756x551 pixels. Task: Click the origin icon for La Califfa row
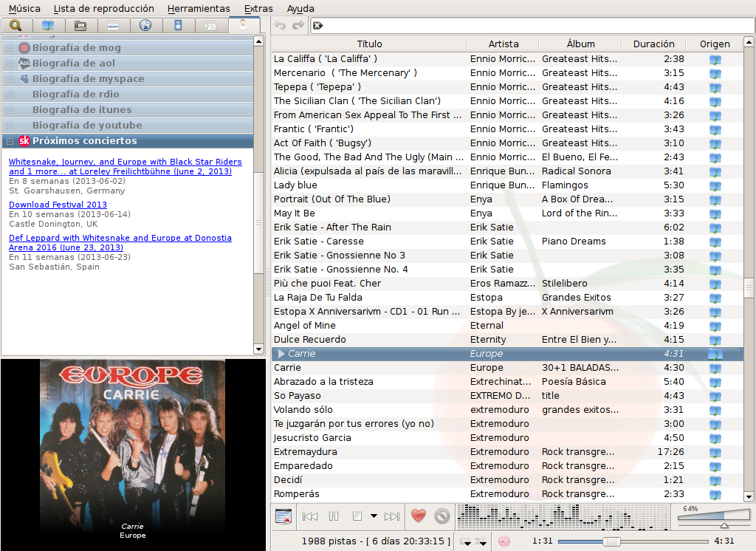pyautogui.click(x=715, y=59)
